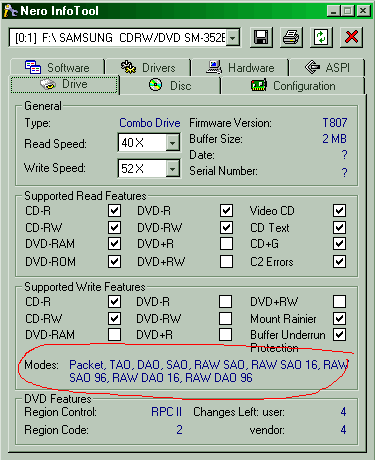Toggle the DVD-ROM read checkbox
The height and width of the screenshot is (460, 375).
pos(114,261)
